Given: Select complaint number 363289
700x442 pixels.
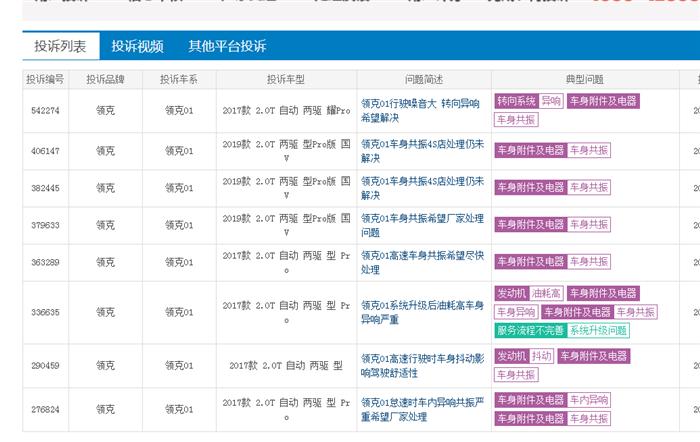Looking at the screenshot, I should tap(45, 262).
